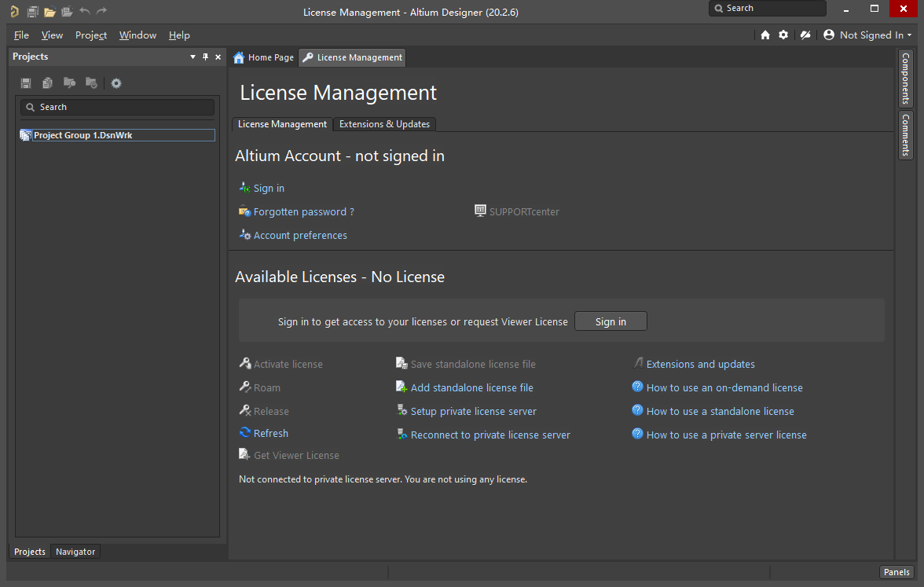Select Project Group 1.DsnWrk in tree
Image resolution: width=924 pixels, height=587 pixels.
[82, 135]
